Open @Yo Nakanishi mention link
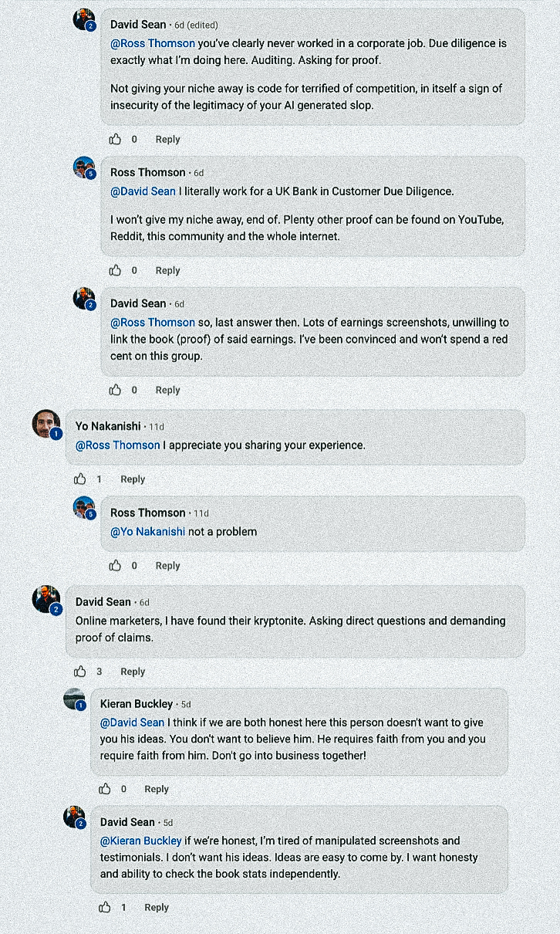560x934 pixels. 147,532
